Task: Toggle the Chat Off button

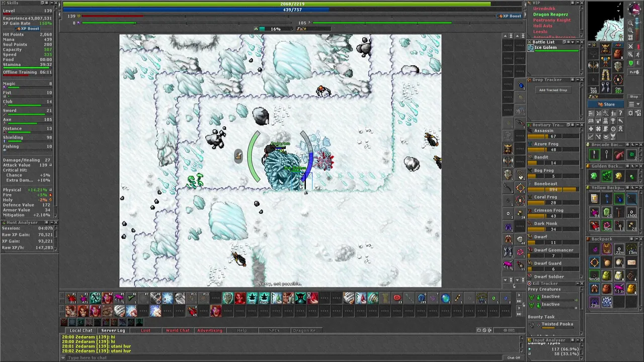Action: tap(514, 357)
